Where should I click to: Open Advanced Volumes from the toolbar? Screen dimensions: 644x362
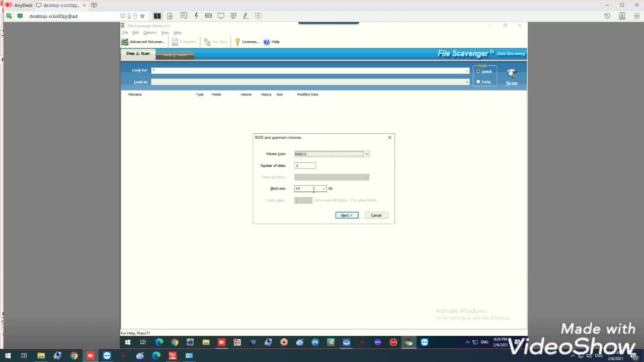tap(143, 42)
